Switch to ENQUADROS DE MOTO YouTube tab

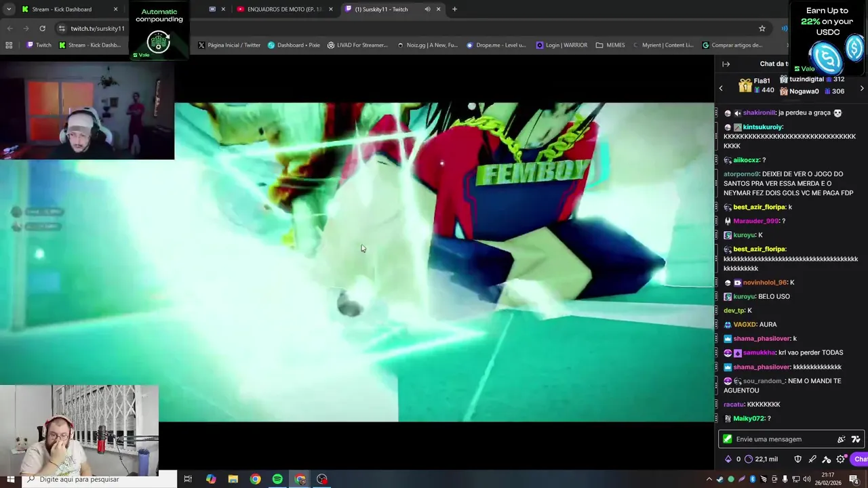pos(285,9)
